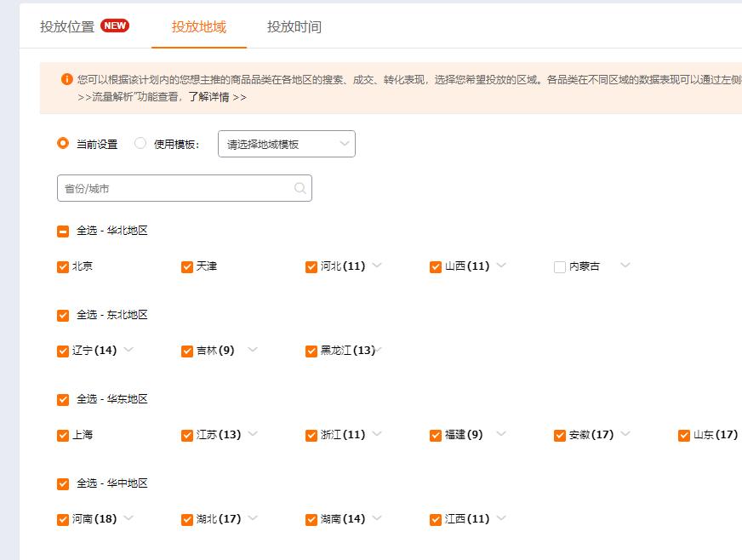Expand the city list under 河北(11)

(374, 266)
